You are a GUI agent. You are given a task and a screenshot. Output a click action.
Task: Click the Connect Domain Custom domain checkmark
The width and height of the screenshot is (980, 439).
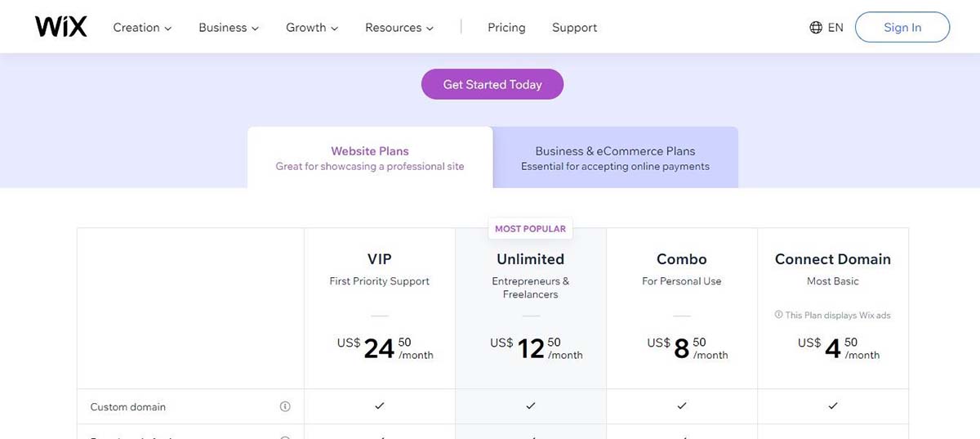tap(832, 405)
